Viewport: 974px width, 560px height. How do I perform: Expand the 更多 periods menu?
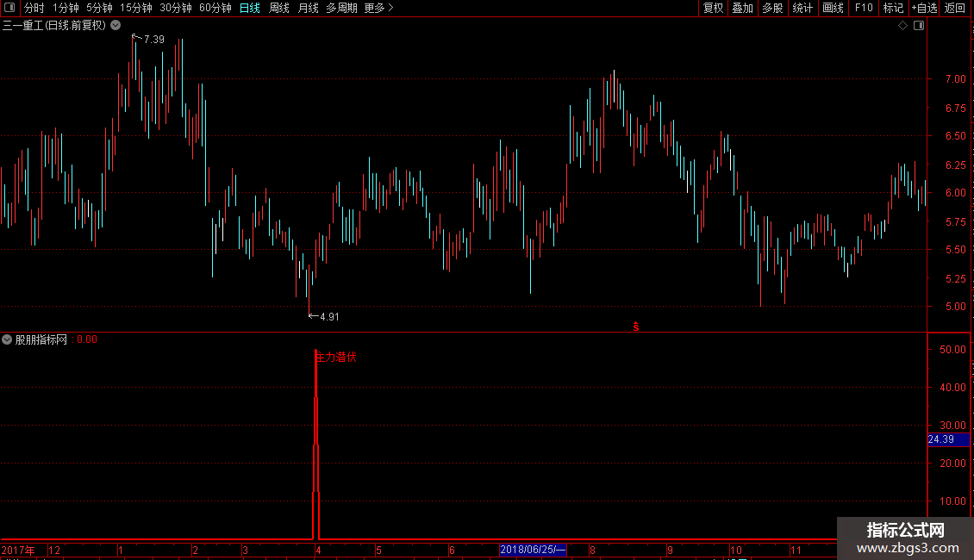coord(379,8)
